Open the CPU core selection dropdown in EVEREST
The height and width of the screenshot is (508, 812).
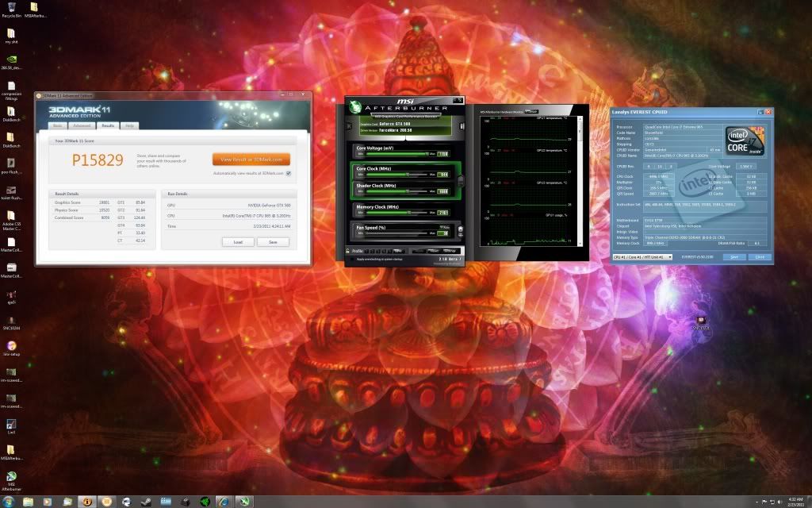tap(642, 257)
